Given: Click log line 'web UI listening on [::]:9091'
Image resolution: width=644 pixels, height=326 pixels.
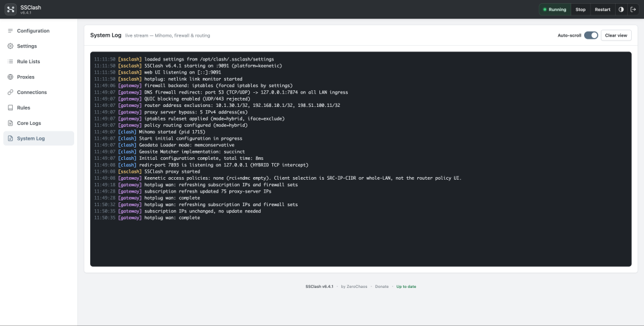Looking at the screenshot, I should point(157,72).
